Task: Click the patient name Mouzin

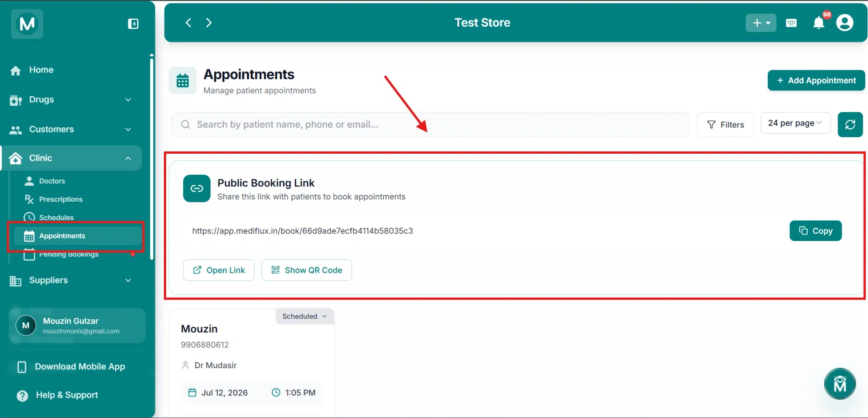Action: [x=199, y=329]
